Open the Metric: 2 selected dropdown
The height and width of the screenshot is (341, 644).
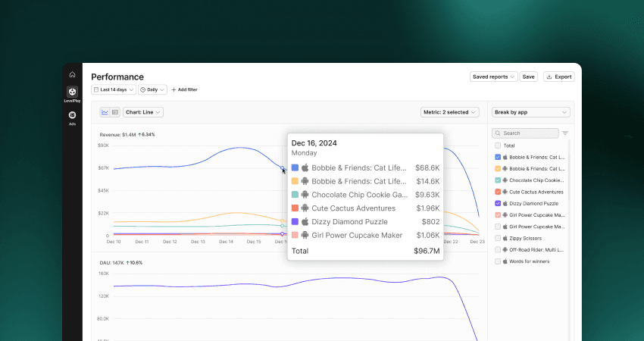click(450, 112)
